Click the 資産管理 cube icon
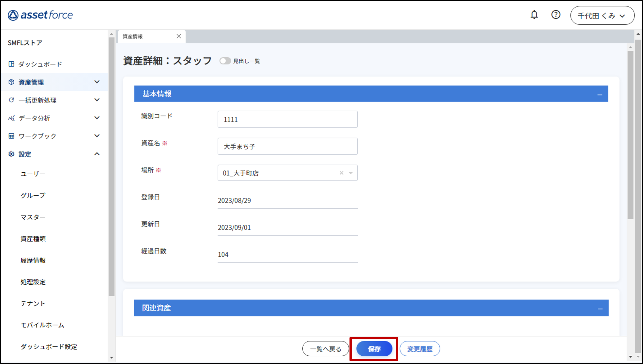Screen dimensions: 643x364 (x=11, y=82)
